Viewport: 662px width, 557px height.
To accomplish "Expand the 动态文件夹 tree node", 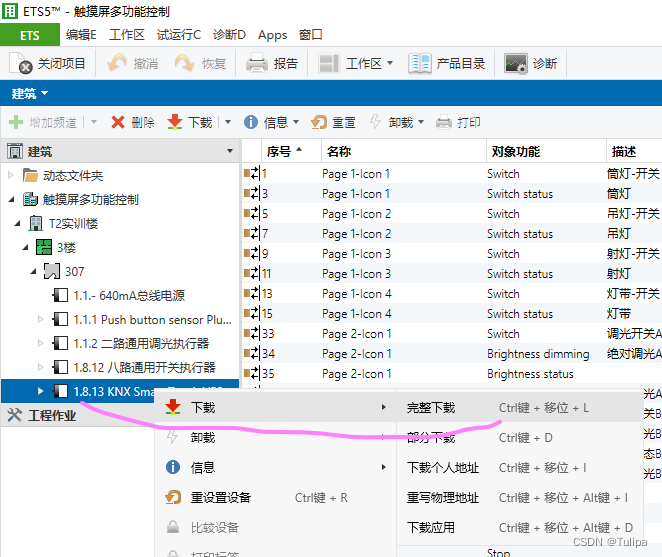I will (x=11, y=175).
